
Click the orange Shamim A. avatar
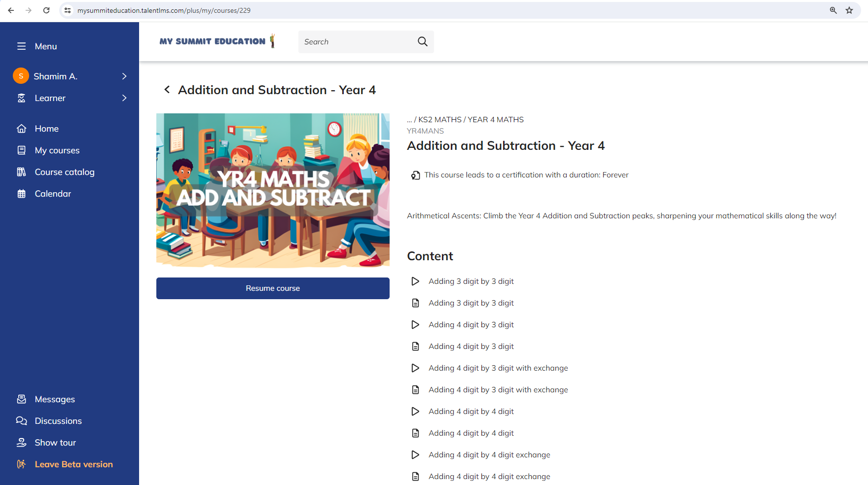point(21,76)
